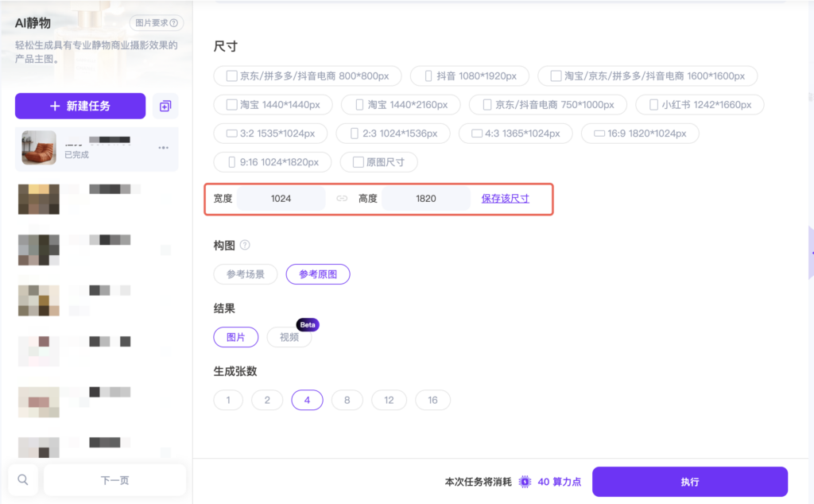Set 生成张数 to 2
The height and width of the screenshot is (504, 814).
[x=267, y=400]
